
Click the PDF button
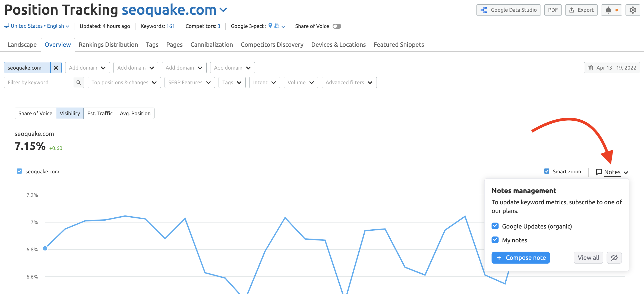[x=553, y=10]
